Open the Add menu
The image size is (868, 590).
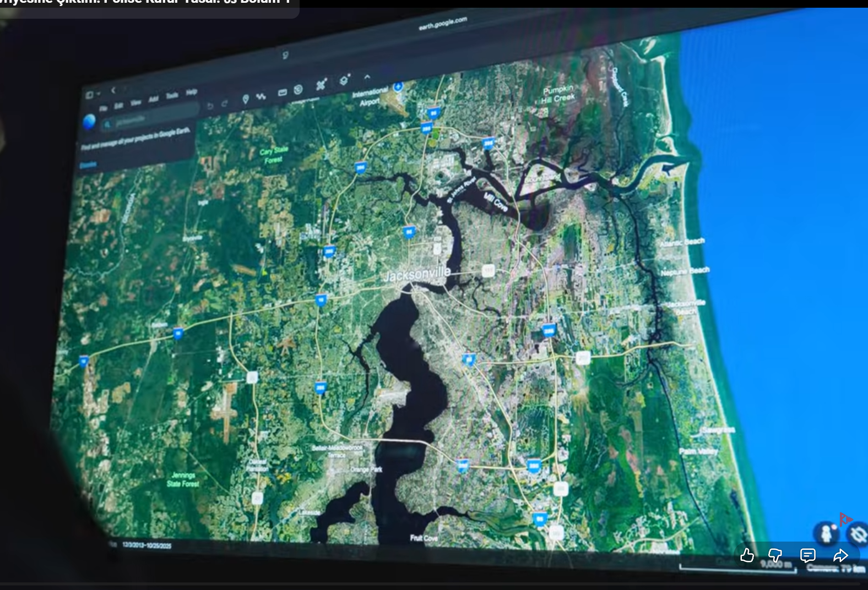[x=153, y=99]
